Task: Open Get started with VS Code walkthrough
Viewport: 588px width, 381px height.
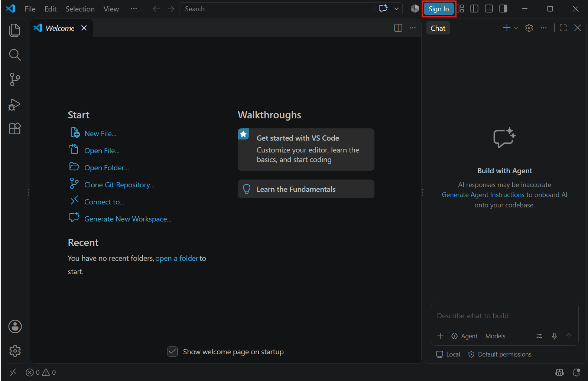Action: (306, 149)
